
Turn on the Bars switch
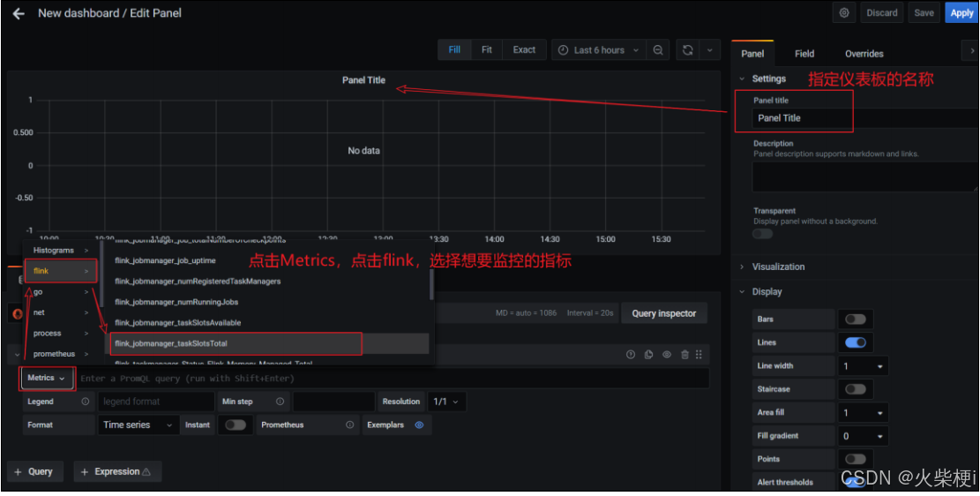pyautogui.click(x=856, y=319)
